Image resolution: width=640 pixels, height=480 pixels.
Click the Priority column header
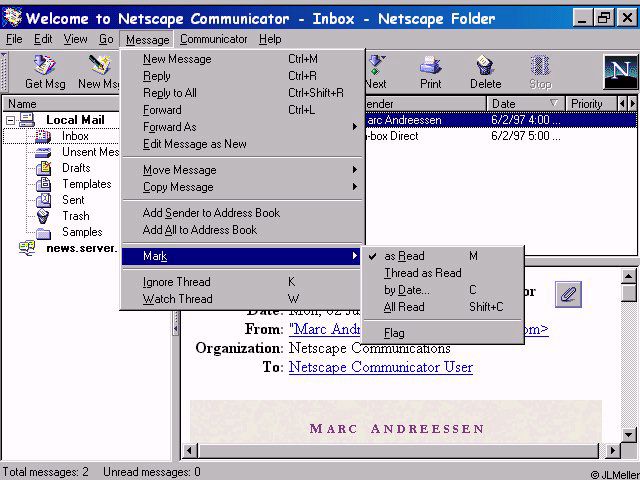click(591, 104)
